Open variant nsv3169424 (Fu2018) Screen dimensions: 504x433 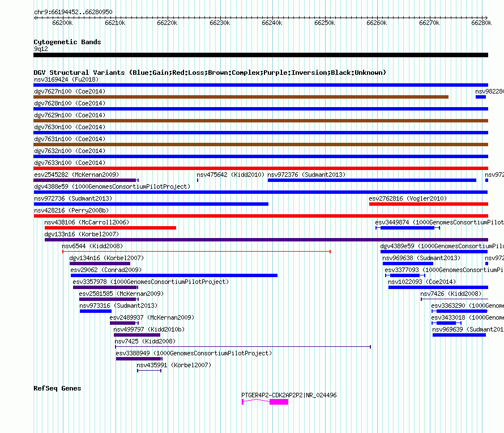[x=66, y=79]
